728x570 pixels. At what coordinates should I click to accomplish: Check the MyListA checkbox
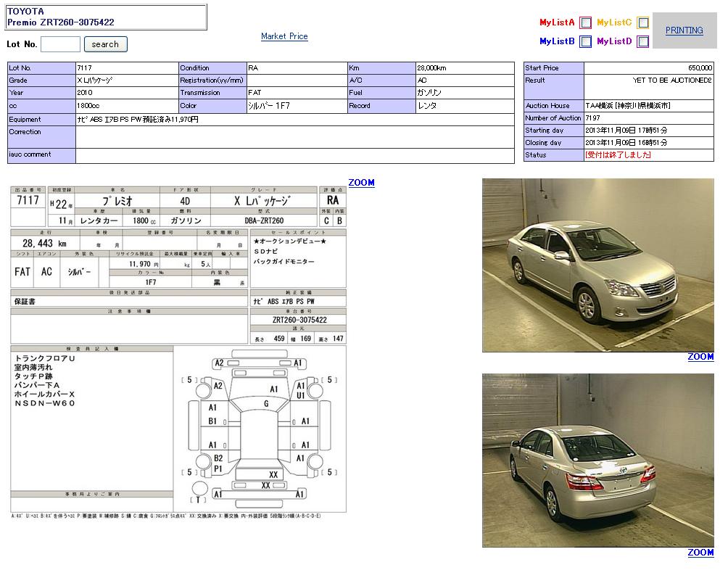[585, 23]
